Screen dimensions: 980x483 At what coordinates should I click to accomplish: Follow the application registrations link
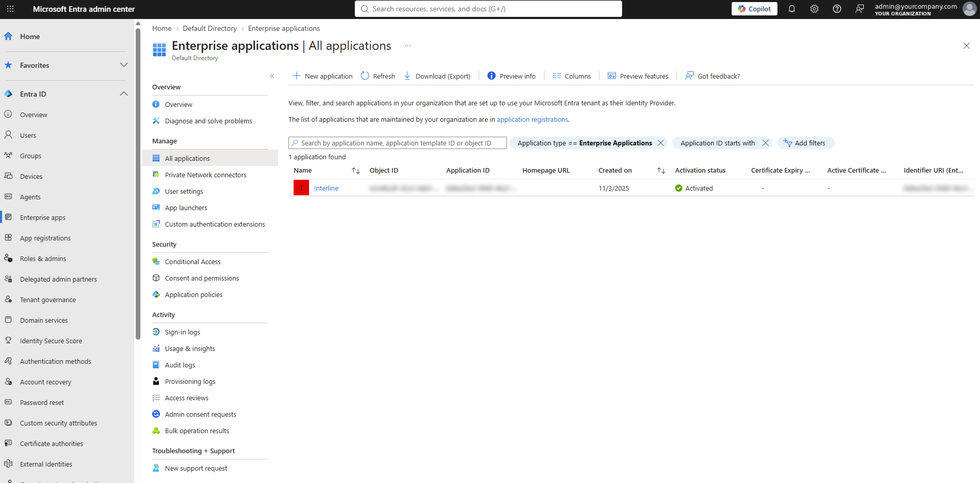(x=532, y=119)
